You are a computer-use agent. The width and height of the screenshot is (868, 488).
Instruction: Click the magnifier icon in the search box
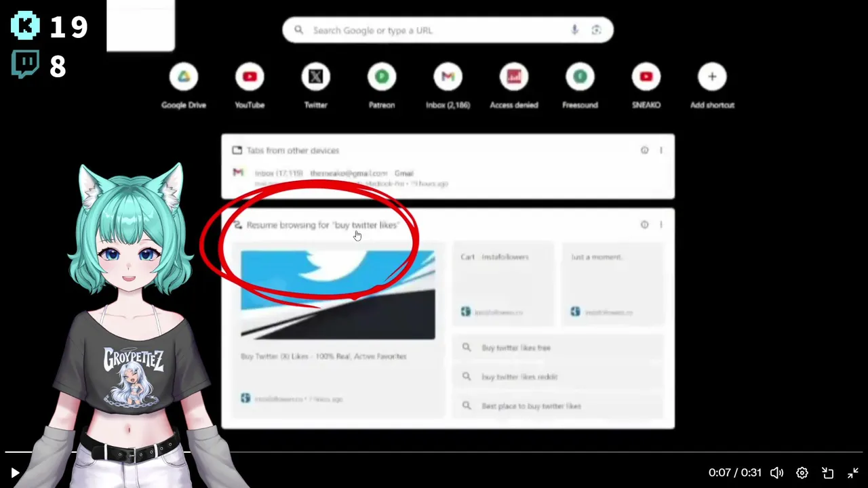tap(298, 30)
